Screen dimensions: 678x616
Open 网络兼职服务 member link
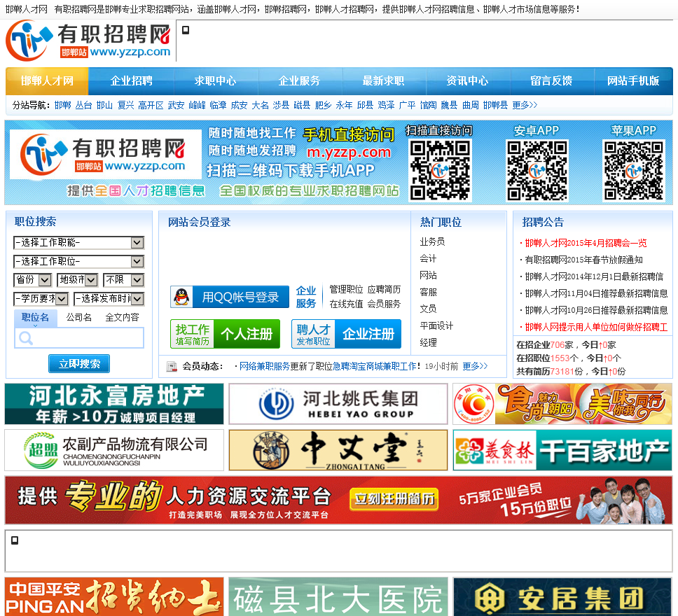[265, 366]
